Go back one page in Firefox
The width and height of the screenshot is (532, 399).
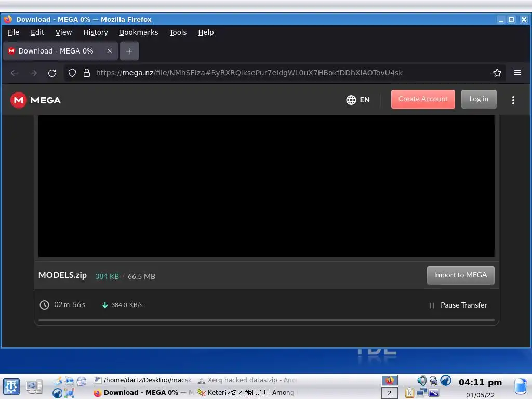pyautogui.click(x=14, y=73)
